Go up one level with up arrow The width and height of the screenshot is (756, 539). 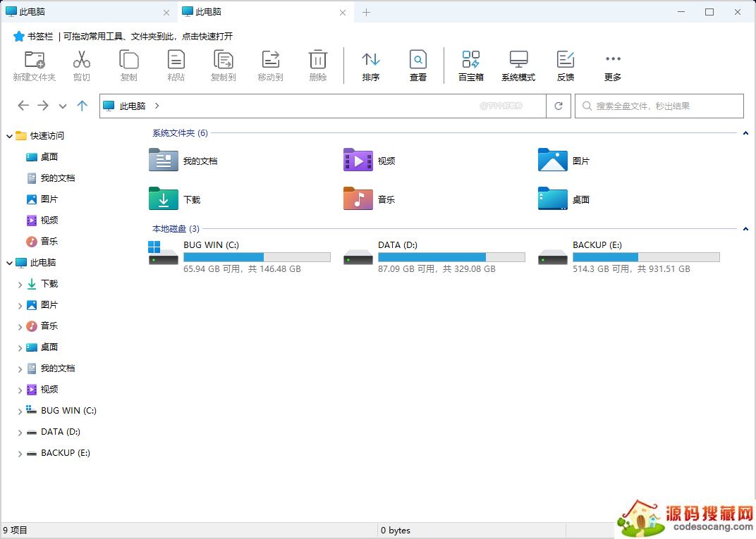click(83, 106)
